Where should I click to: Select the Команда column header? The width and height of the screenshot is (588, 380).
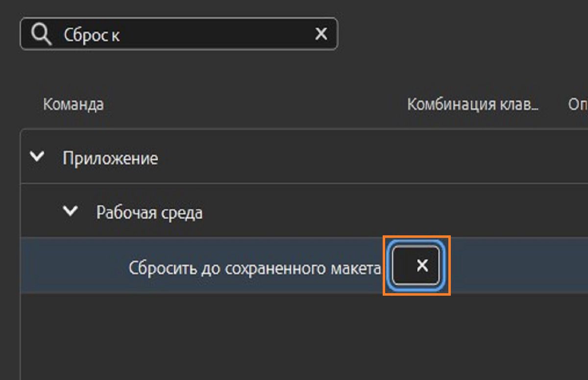pos(74,103)
